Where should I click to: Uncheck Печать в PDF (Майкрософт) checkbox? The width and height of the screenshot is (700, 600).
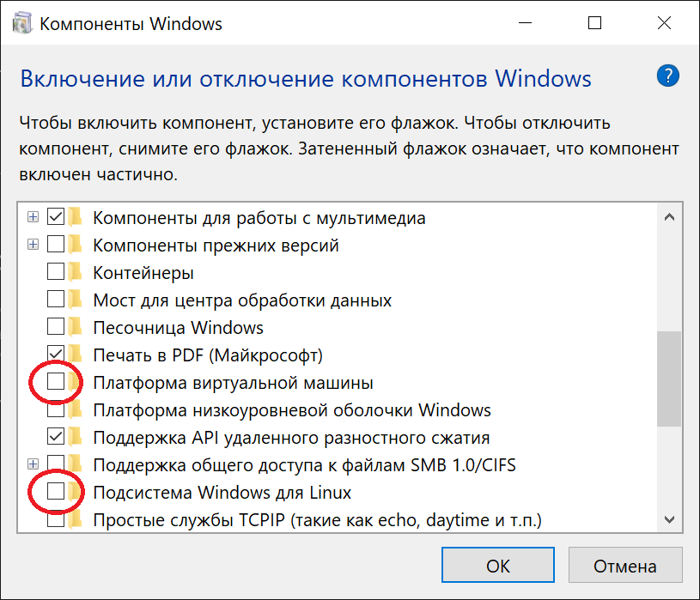coord(56,355)
